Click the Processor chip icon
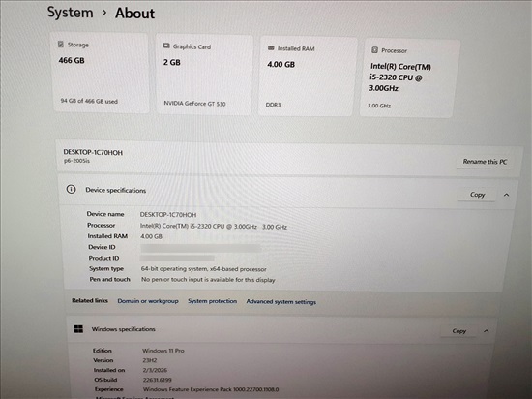Screen dimensions: 532x399 [x=374, y=50]
